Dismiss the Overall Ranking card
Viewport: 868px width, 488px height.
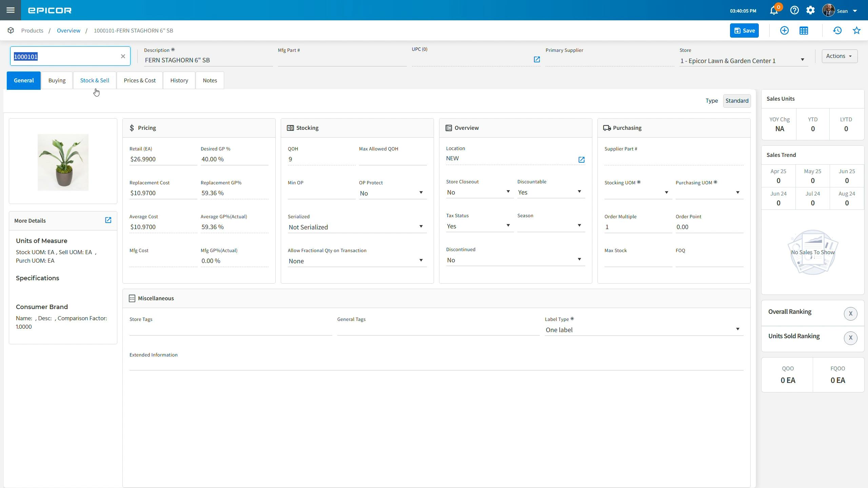(850, 313)
